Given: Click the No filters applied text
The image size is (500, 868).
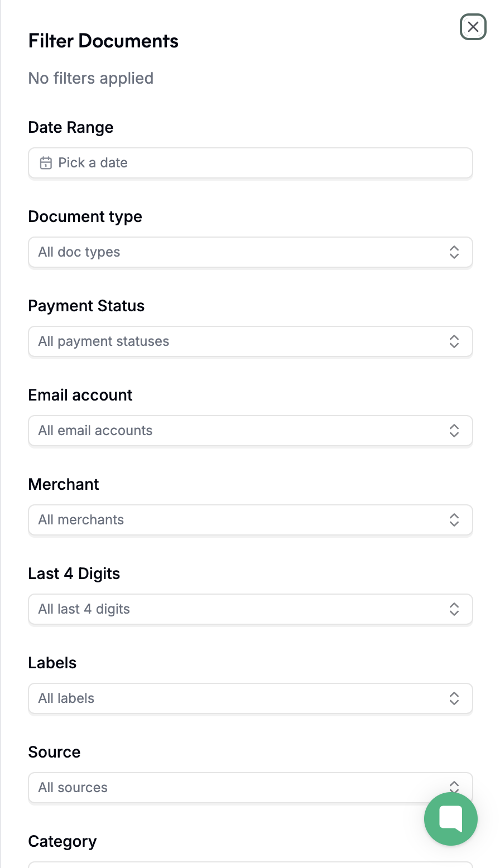Looking at the screenshot, I should coord(91,78).
